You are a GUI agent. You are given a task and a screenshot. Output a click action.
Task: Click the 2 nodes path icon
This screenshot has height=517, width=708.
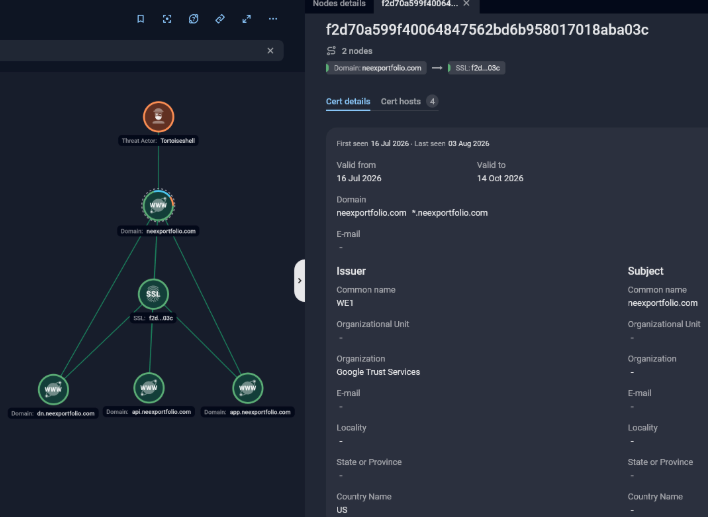[331, 51]
